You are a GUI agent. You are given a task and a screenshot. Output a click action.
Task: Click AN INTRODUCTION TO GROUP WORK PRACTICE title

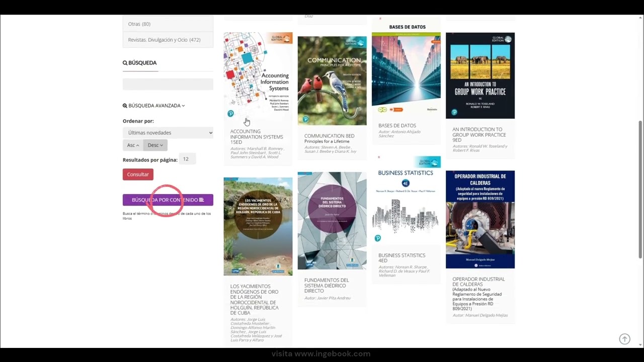click(x=479, y=135)
